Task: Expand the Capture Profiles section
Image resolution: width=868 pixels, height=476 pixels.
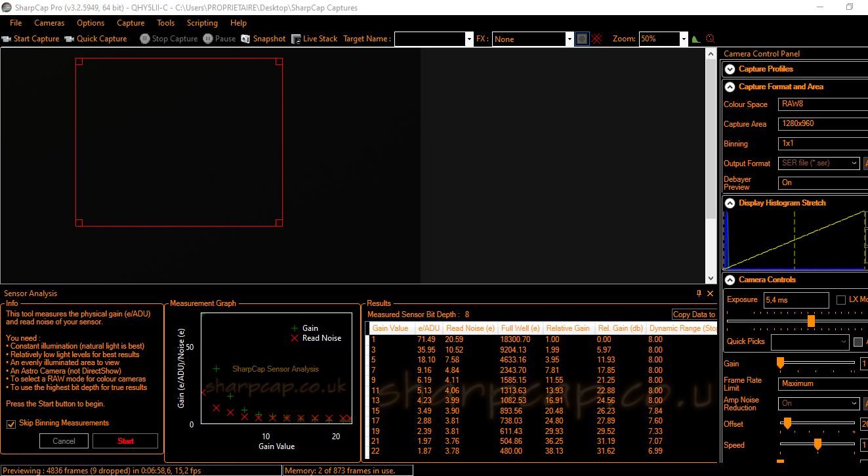Action: [730, 69]
